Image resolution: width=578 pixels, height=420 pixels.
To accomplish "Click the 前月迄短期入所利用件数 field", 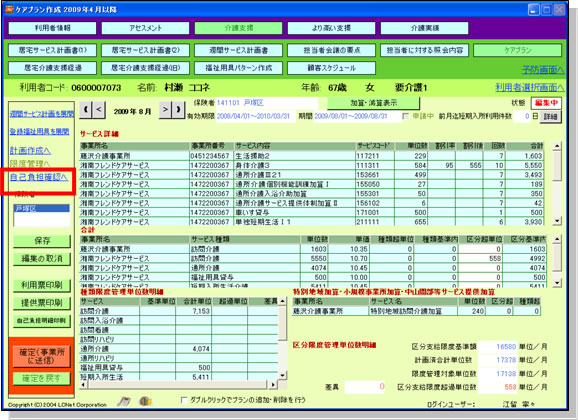I will (523, 116).
